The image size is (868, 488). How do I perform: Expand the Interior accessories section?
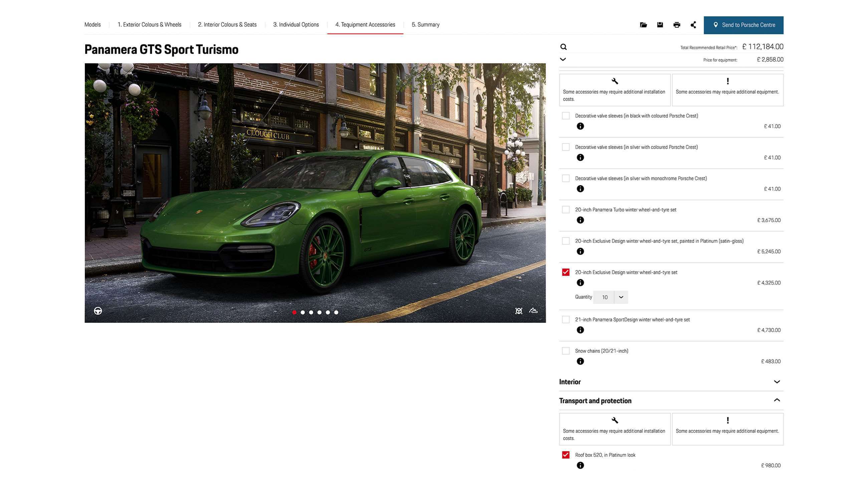point(777,382)
